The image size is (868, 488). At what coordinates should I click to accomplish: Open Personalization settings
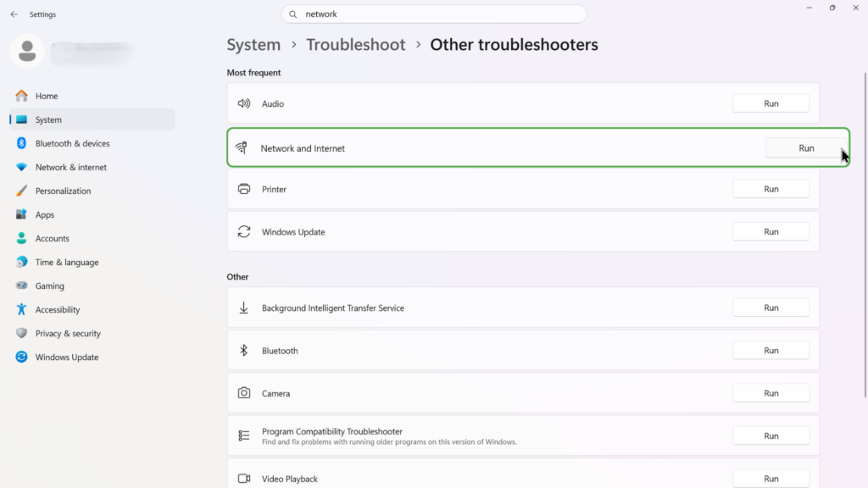pyautogui.click(x=92, y=191)
